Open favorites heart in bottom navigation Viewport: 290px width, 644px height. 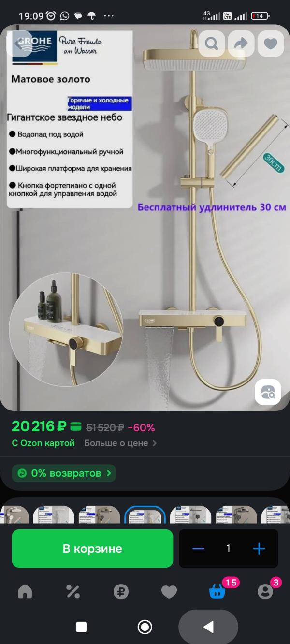point(169,591)
